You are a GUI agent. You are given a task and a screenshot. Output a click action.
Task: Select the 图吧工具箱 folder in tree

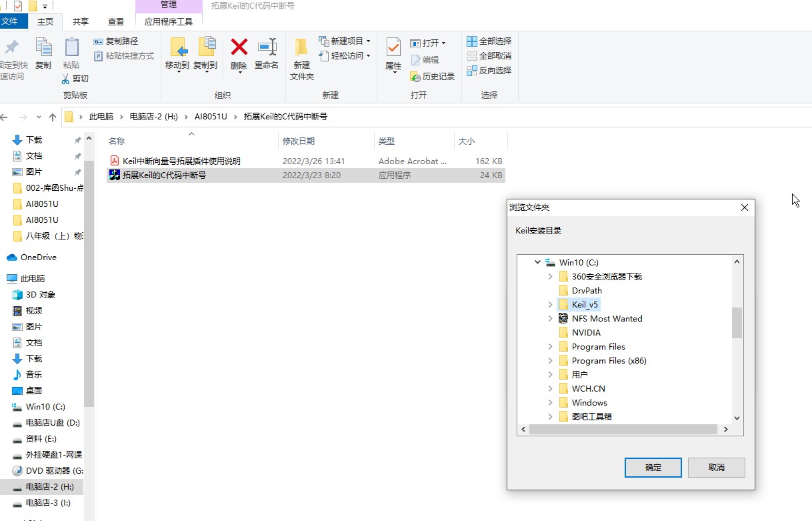point(585,416)
